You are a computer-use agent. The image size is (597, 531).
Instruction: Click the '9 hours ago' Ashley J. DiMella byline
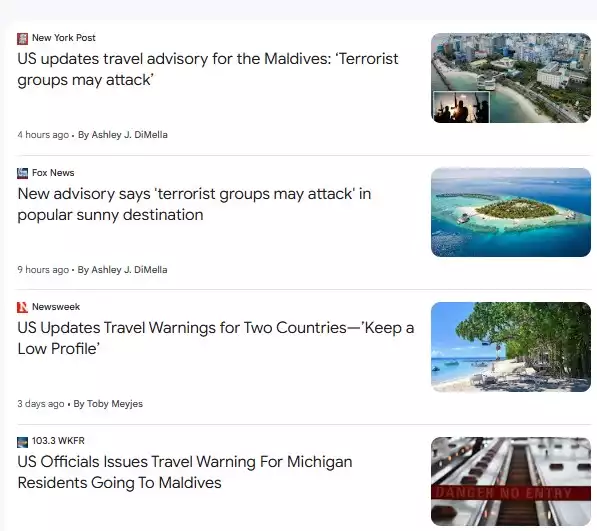click(93, 270)
